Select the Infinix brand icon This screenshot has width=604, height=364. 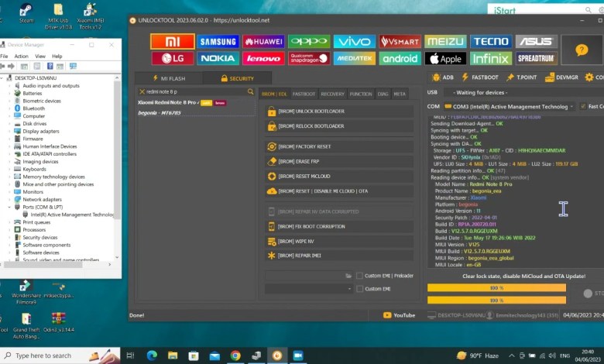[491, 59]
